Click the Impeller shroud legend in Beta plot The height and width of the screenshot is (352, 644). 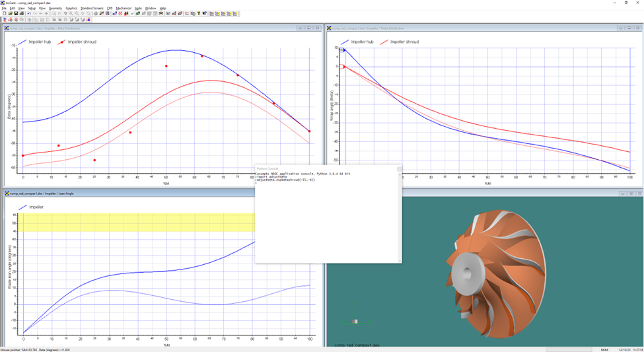tap(82, 42)
